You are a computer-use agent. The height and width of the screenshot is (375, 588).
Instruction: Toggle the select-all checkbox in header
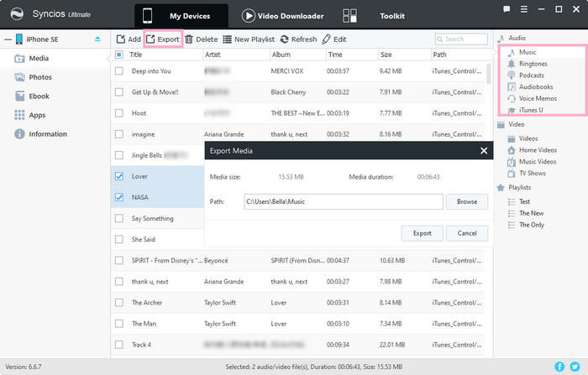point(119,55)
